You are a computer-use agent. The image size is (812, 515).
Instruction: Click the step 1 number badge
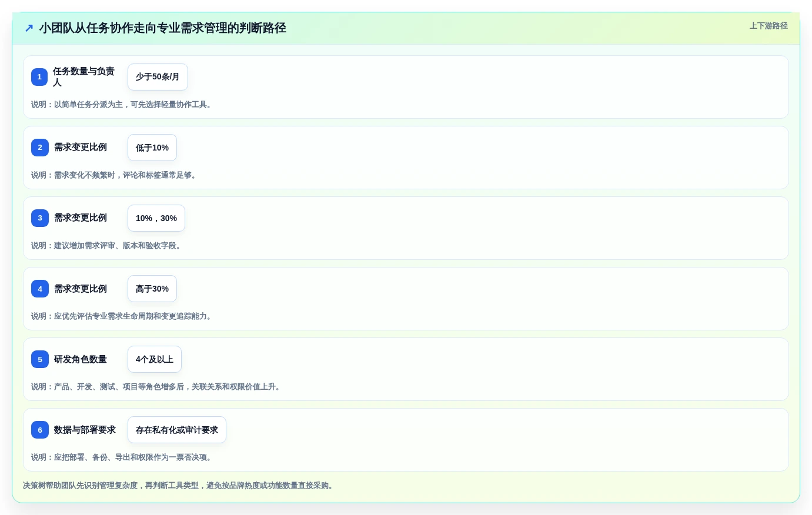(39, 77)
